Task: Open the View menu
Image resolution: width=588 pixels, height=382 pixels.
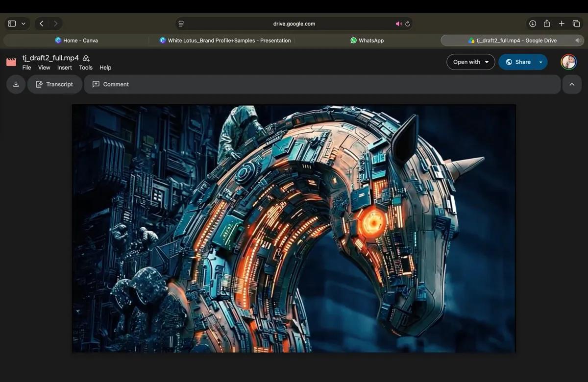Action: [x=44, y=68]
